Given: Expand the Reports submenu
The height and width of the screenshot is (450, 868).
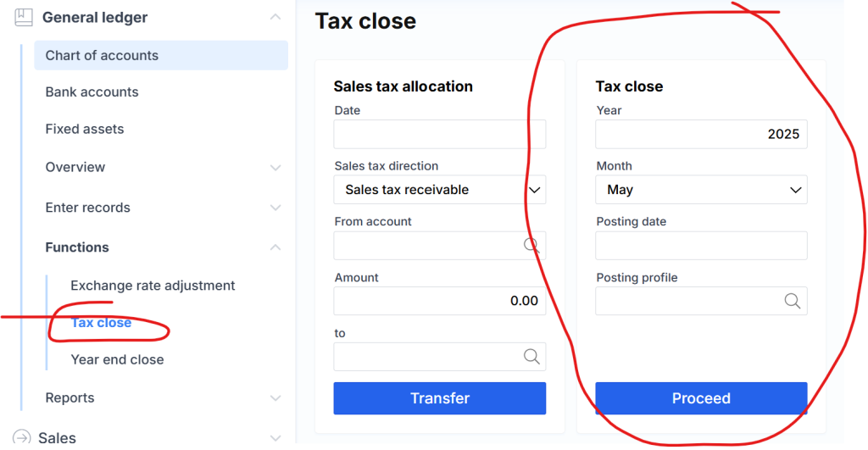Looking at the screenshot, I should point(275,397).
